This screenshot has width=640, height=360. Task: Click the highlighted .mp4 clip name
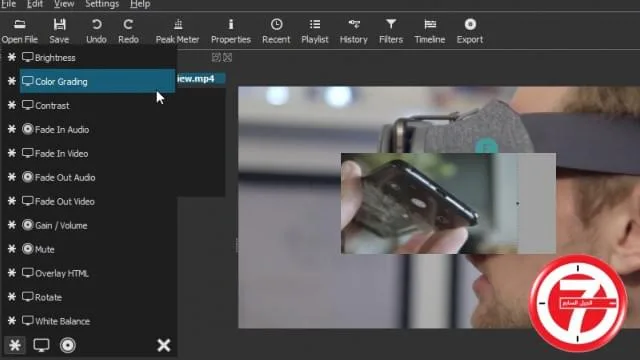point(201,78)
